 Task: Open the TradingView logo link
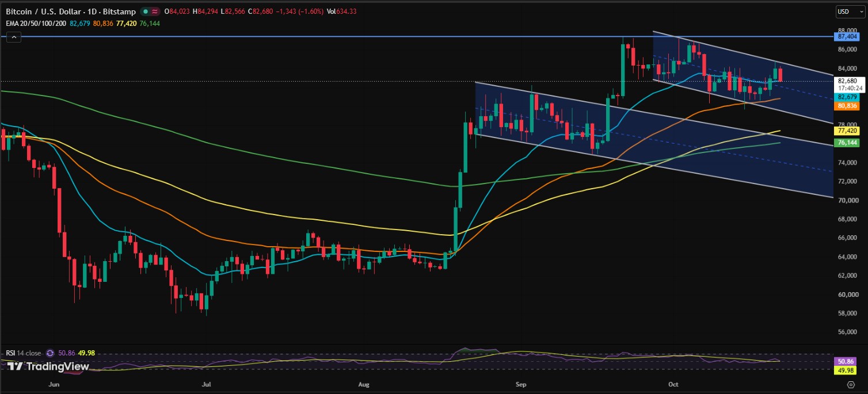point(48,366)
